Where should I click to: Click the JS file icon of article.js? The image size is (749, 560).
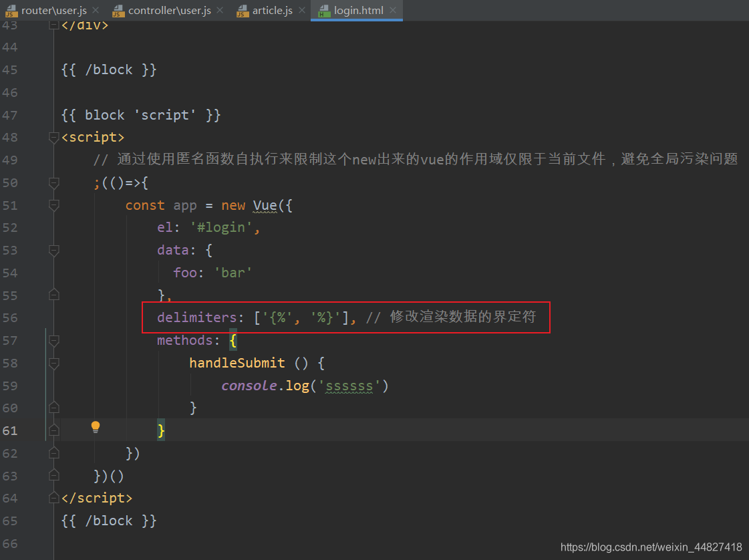coord(243,11)
